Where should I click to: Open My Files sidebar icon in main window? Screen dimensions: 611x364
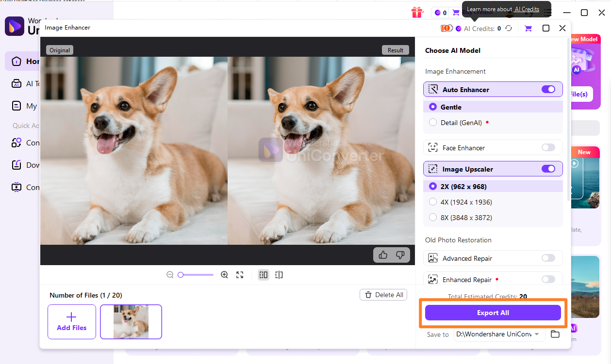click(x=17, y=106)
